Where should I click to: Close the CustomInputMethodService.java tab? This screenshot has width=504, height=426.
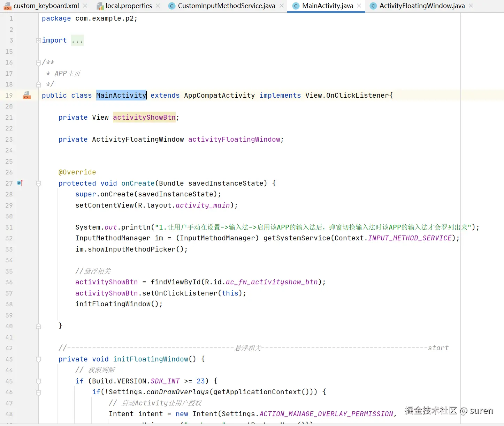coord(282,6)
